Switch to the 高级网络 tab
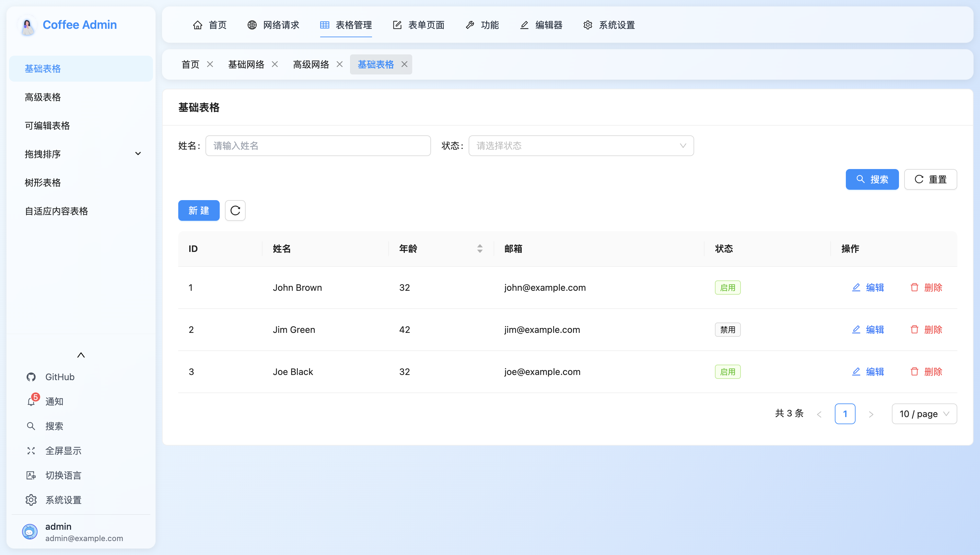The width and height of the screenshot is (980, 555). coord(311,64)
